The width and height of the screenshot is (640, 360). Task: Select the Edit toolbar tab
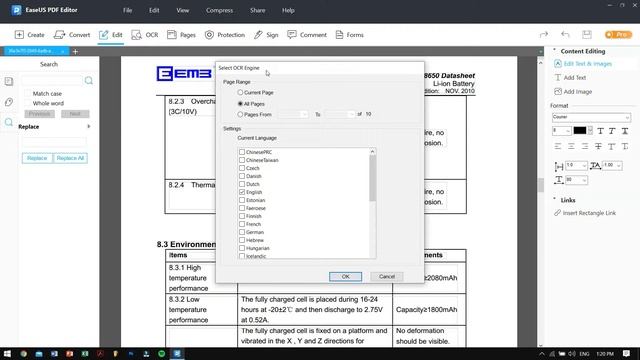pos(111,35)
